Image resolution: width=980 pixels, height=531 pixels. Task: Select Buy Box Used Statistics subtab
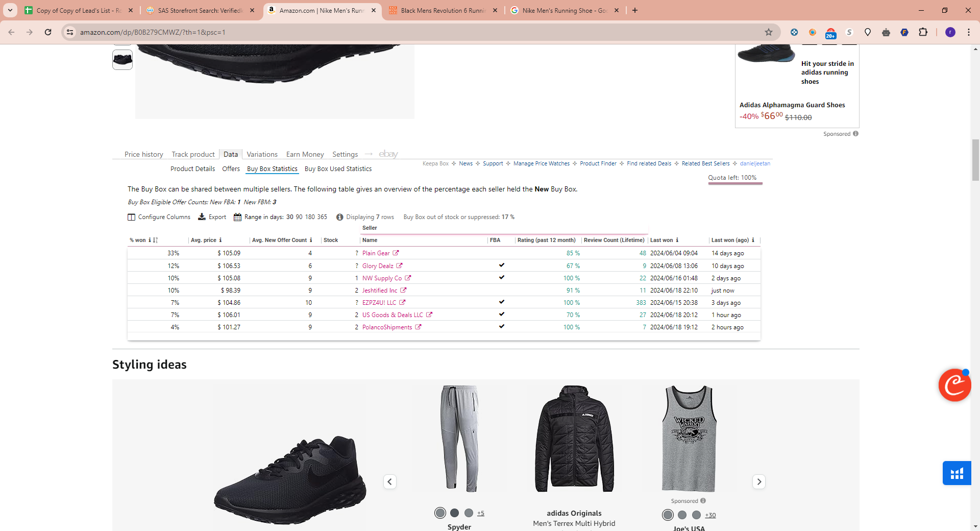tap(338, 169)
